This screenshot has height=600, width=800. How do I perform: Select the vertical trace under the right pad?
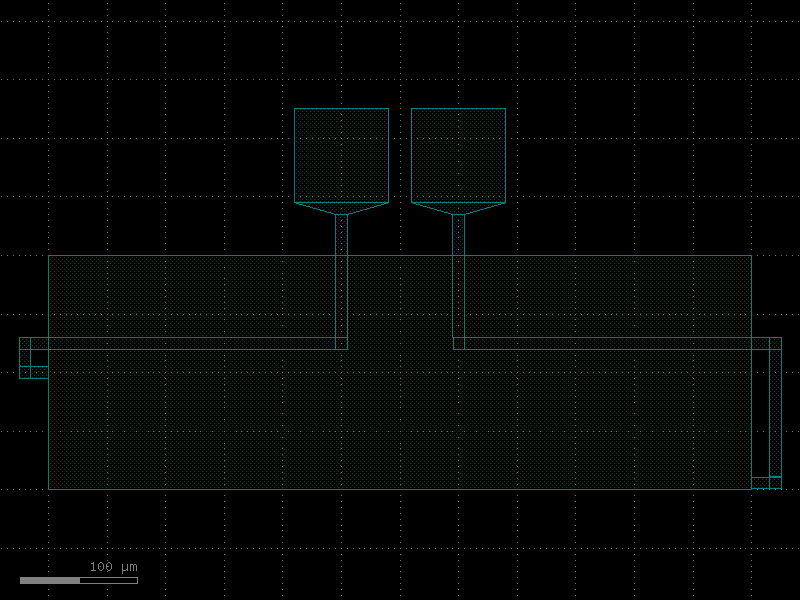click(x=458, y=282)
